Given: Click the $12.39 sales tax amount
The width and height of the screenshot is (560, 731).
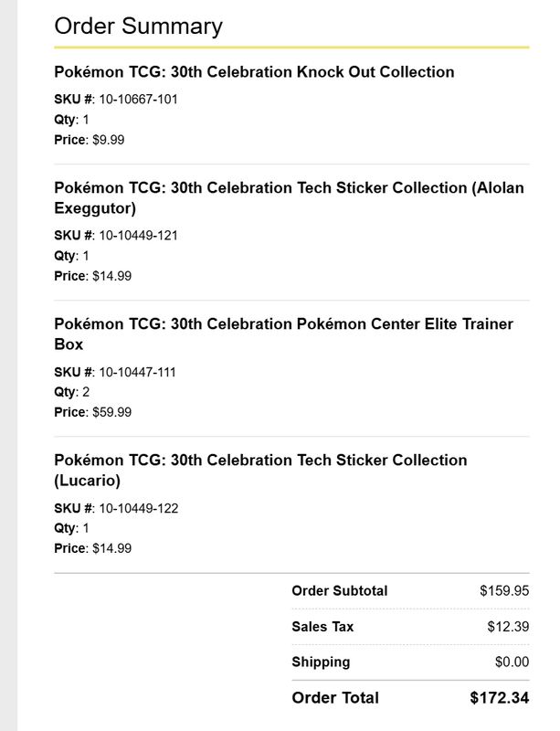Looking at the screenshot, I should pos(508,626).
